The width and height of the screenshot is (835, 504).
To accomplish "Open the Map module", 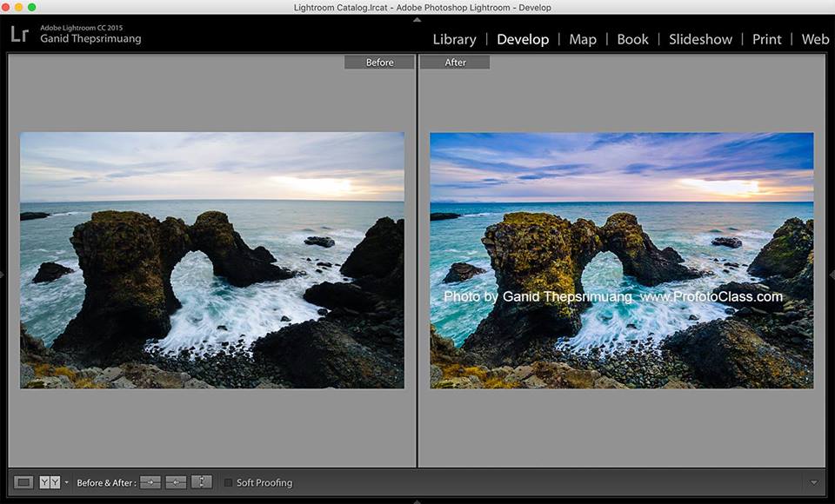I will [x=583, y=39].
